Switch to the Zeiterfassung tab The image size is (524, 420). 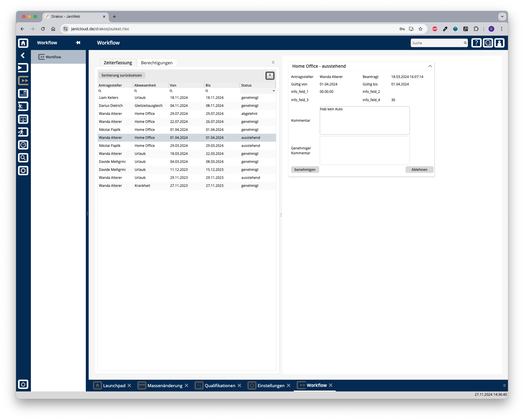[x=118, y=63]
